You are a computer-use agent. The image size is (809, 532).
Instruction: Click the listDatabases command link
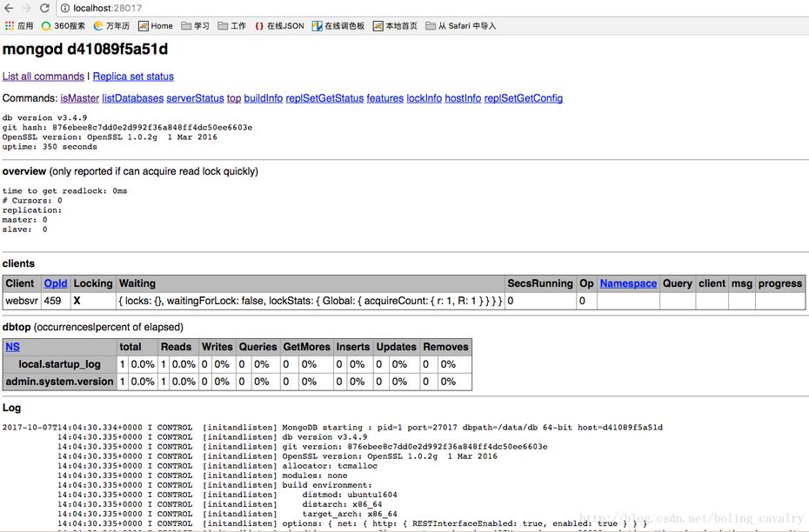[x=132, y=98]
